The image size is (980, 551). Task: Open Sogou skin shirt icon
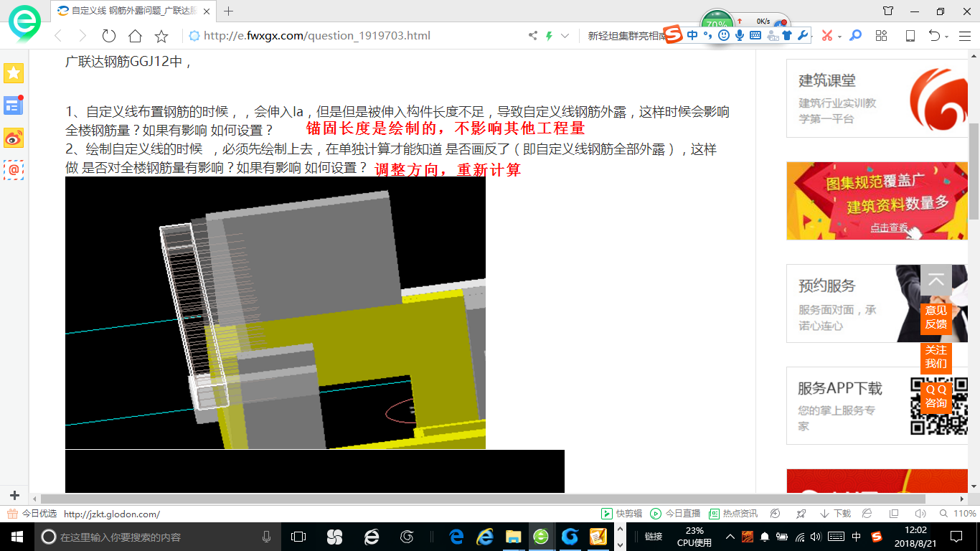[x=787, y=34]
